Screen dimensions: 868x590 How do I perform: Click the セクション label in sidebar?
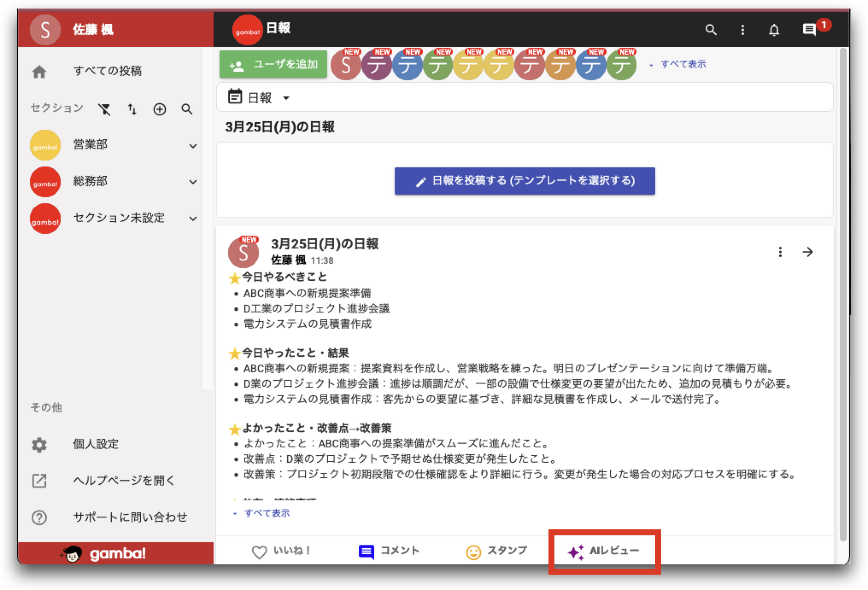[x=57, y=108]
